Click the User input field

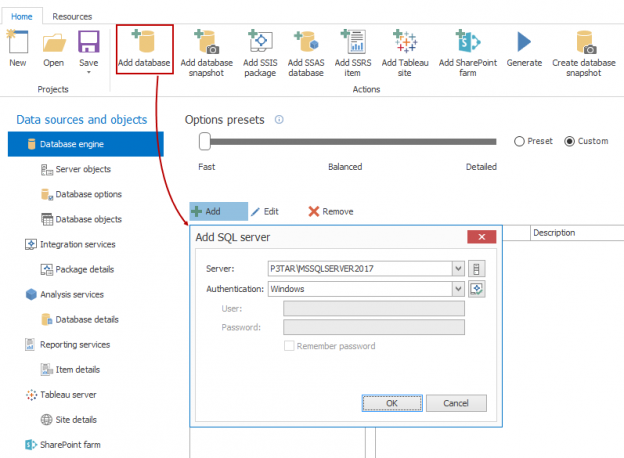[x=374, y=308]
